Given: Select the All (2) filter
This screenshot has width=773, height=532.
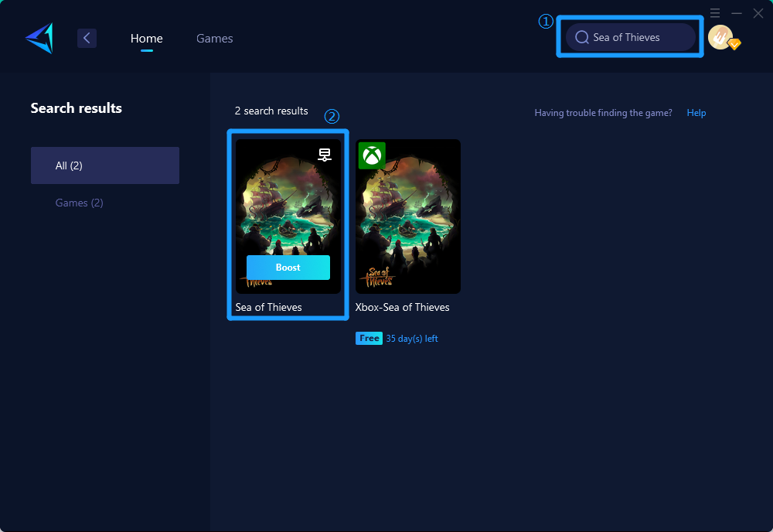Looking at the screenshot, I should point(105,165).
